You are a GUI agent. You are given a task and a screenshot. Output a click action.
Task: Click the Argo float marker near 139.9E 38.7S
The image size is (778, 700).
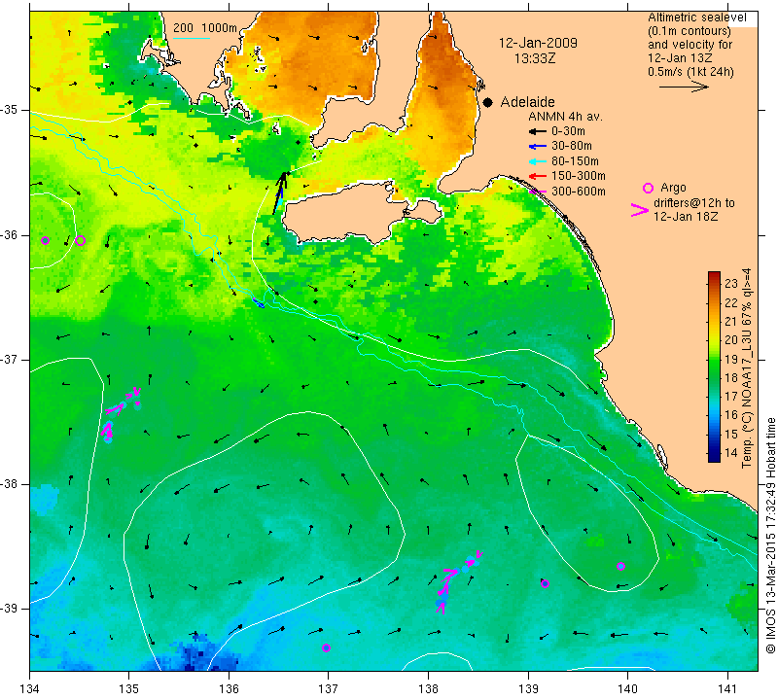click(620, 566)
